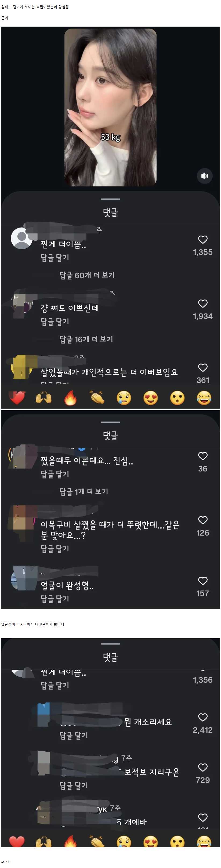Reply to the '얼굴이 완성형..' comment

tap(55, 599)
